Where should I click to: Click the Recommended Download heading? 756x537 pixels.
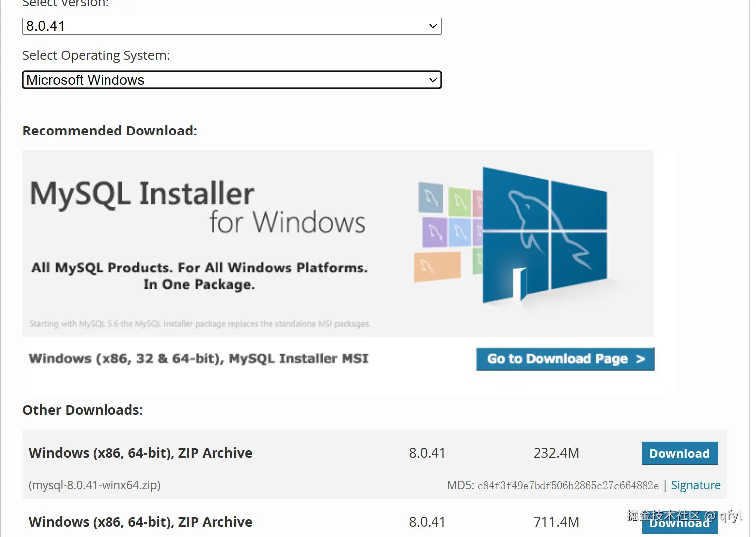click(110, 131)
